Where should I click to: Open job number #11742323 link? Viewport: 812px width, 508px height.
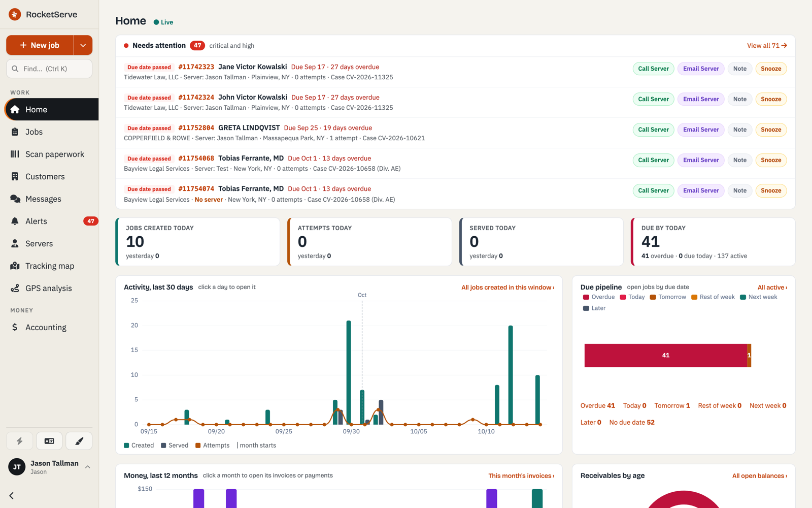[196, 67]
